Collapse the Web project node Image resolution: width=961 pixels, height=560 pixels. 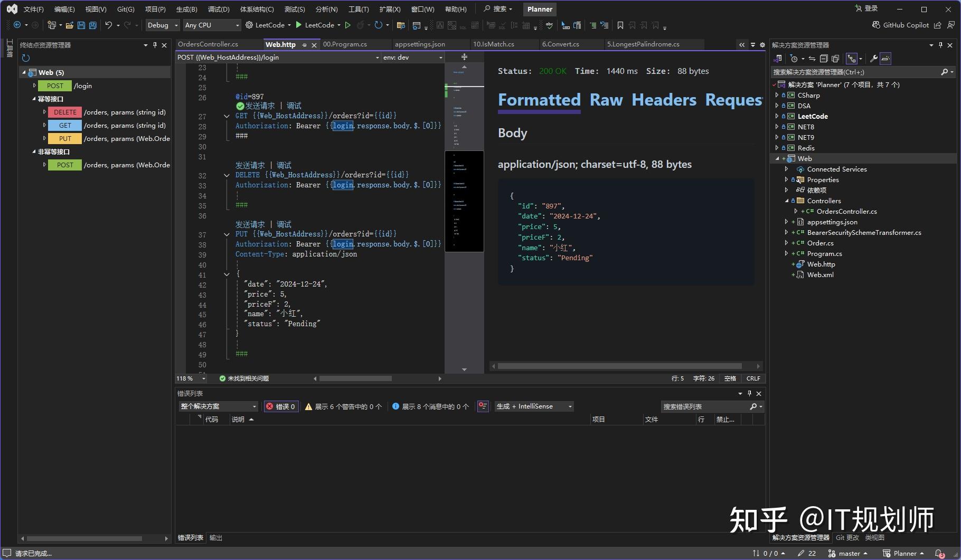click(x=777, y=158)
